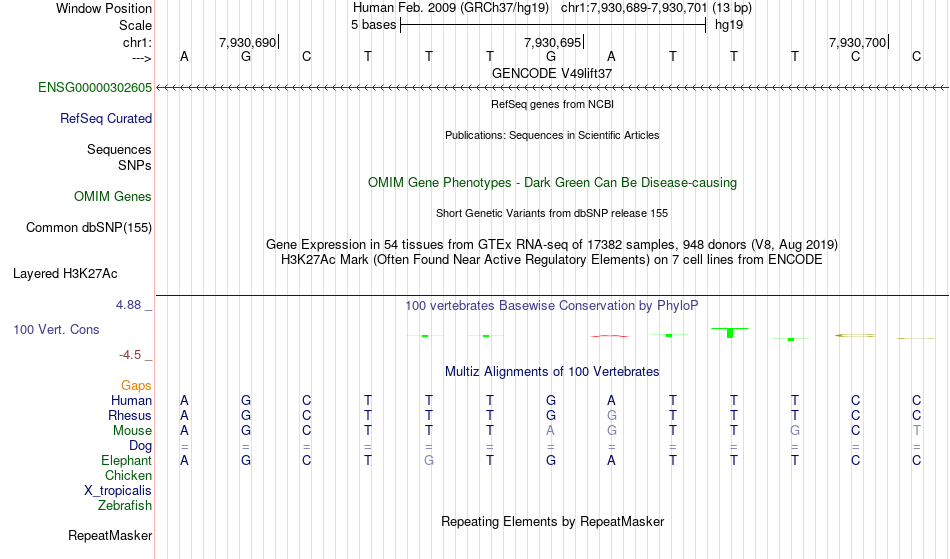The height and width of the screenshot is (559, 950).
Task: Click the tallest green PhyloP conservation bar
Action: 730,332
